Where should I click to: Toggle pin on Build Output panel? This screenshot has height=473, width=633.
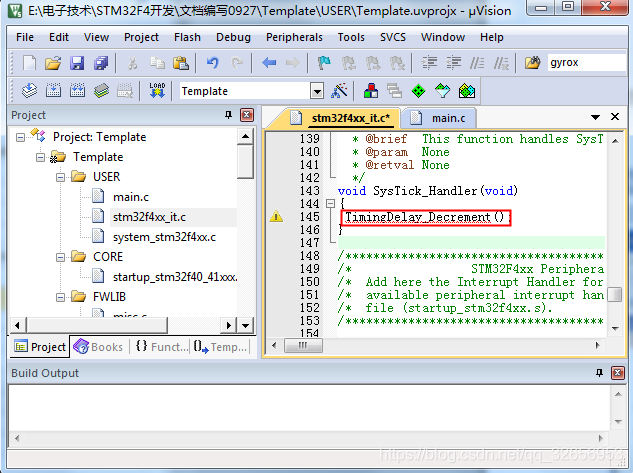[599, 373]
